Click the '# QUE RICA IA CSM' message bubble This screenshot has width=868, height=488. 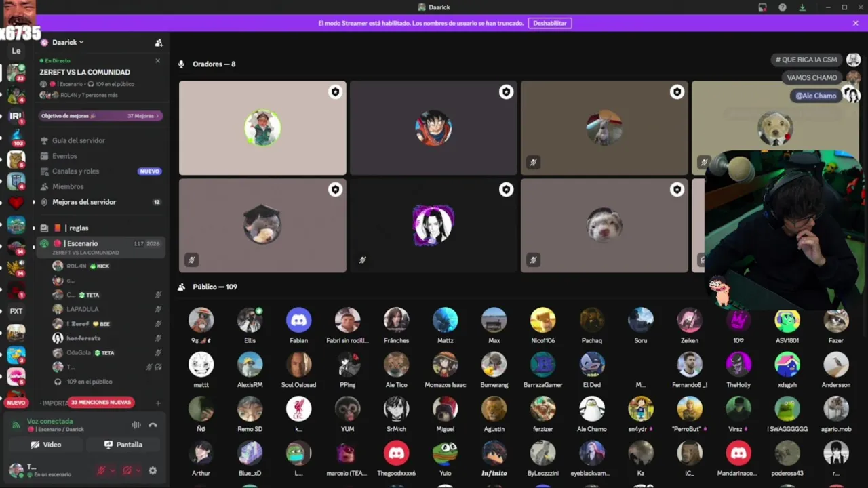(806, 60)
